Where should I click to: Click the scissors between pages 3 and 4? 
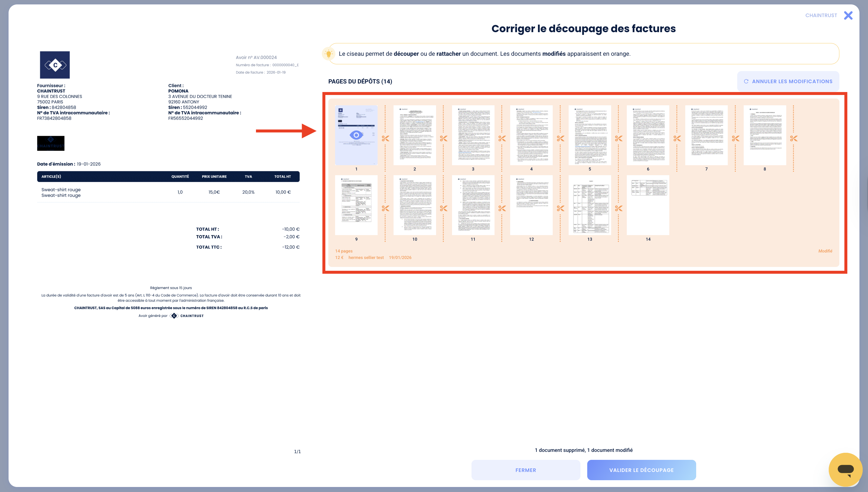[x=502, y=139]
